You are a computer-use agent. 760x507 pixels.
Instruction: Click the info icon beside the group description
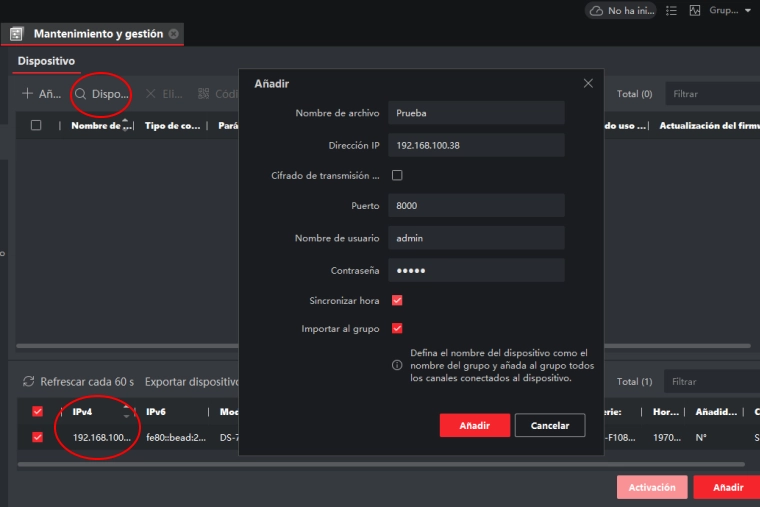pyautogui.click(x=397, y=366)
